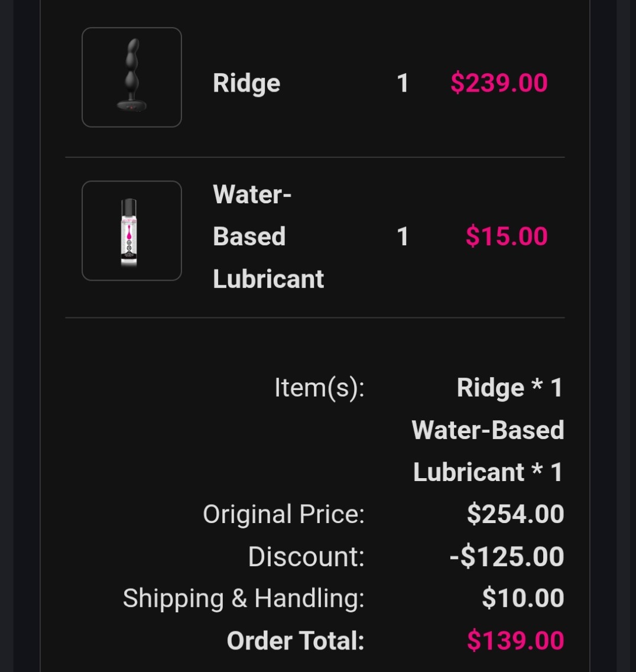
Task: Click the $239.00 Ridge price
Action: (x=498, y=83)
